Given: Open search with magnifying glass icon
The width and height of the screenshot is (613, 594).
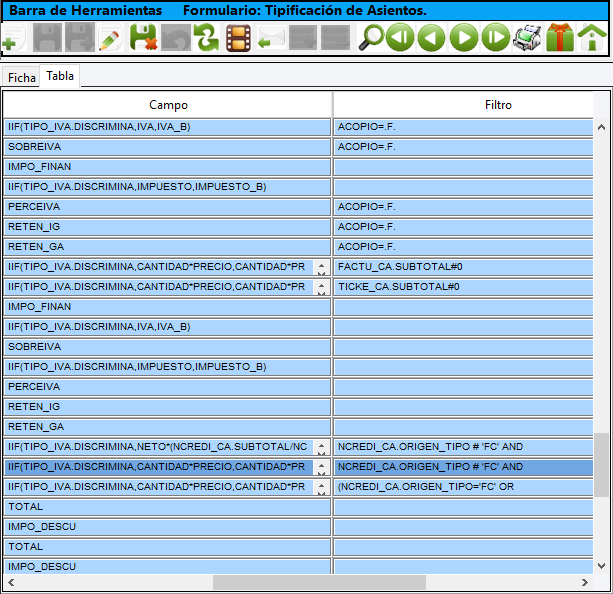Looking at the screenshot, I should 371,38.
